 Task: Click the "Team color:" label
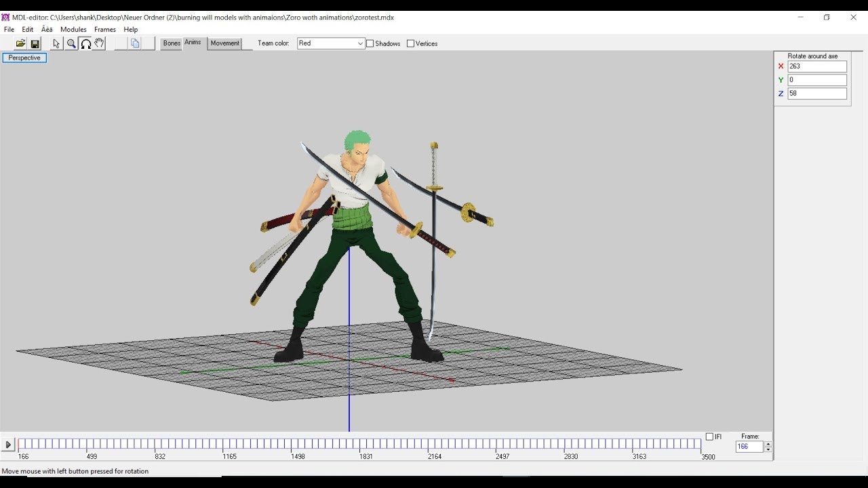click(x=273, y=43)
